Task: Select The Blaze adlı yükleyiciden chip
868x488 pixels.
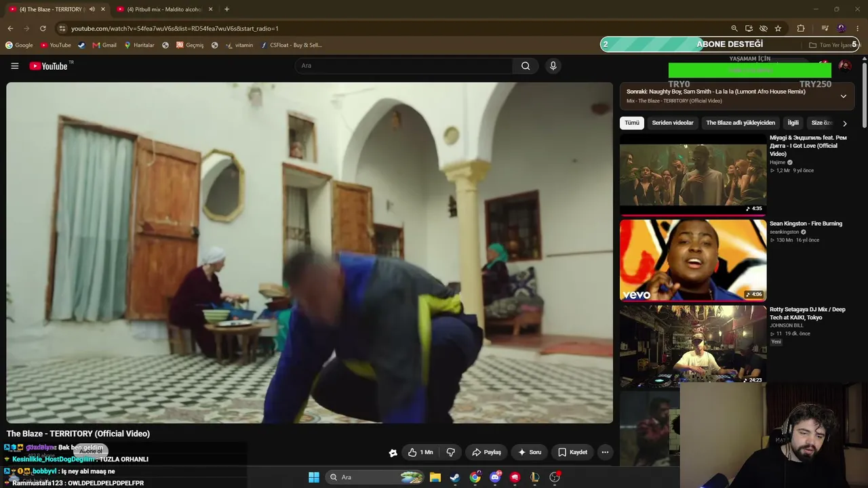Action: [741, 123]
